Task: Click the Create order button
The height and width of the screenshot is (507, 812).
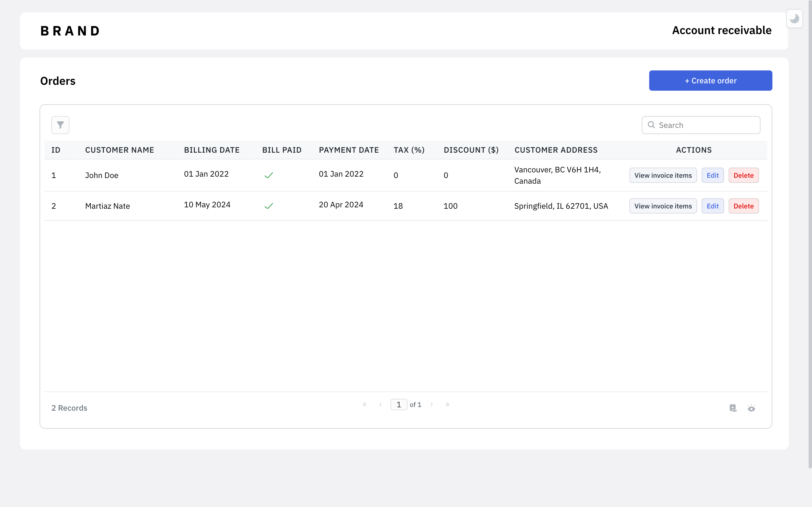Action: pyautogui.click(x=710, y=81)
